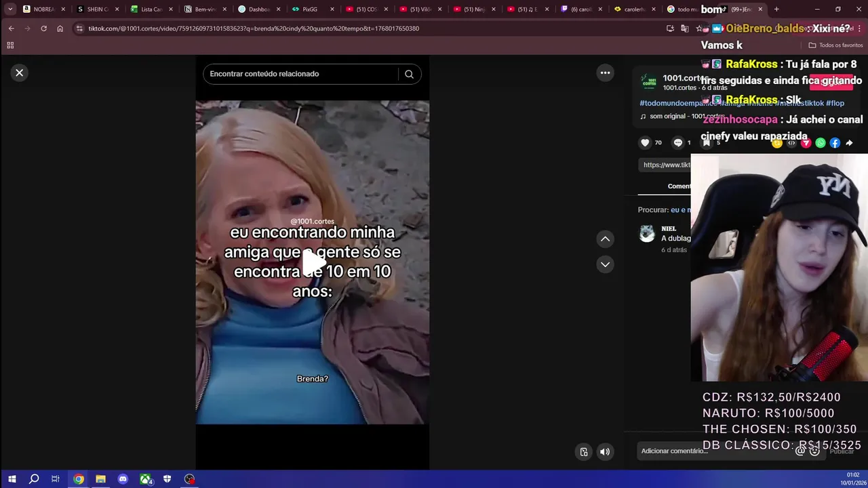
Task: Click the video URL link field
Action: 665,165
